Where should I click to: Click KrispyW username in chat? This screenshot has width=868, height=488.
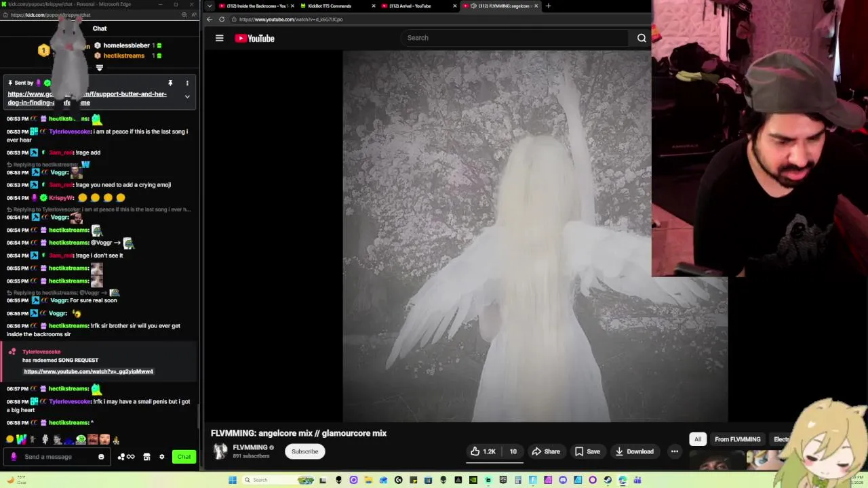tap(61, 198)
